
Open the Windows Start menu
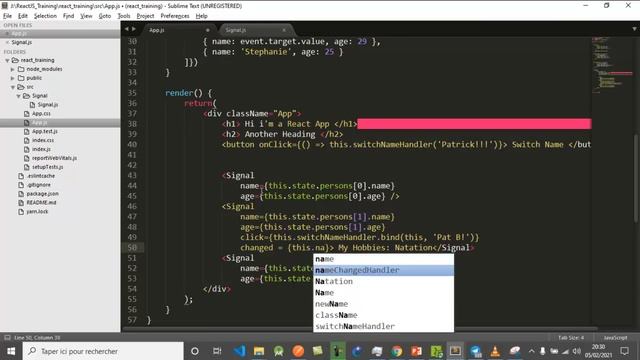[x=11, y=351]
